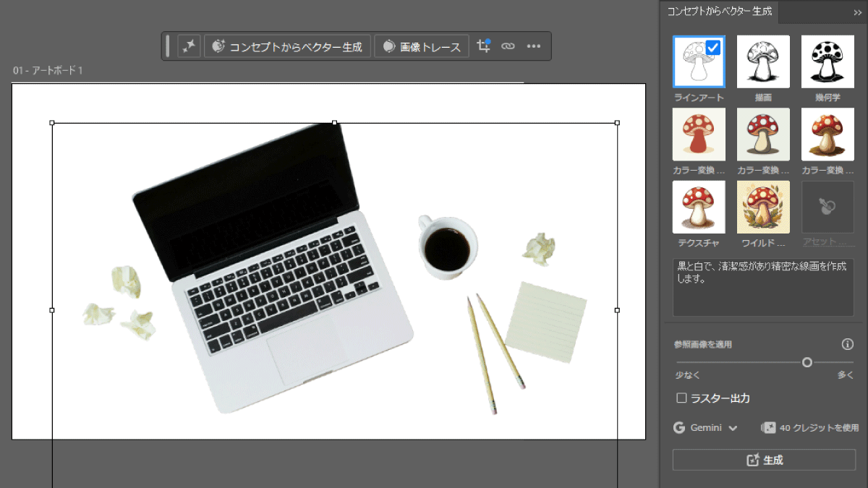Click the top-left selection handle of image
Screen dimensions: 868x488
pos(52,123)
